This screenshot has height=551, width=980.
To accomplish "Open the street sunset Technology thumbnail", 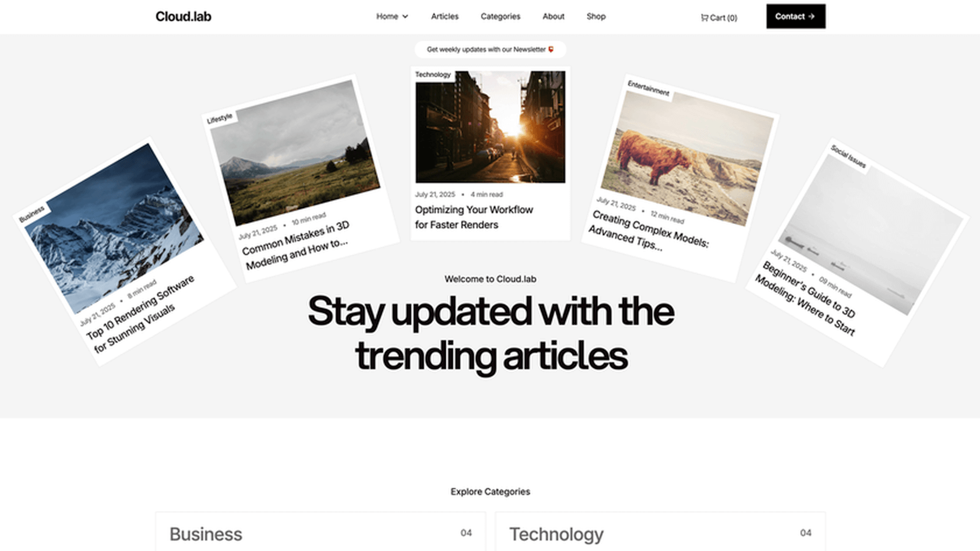I will click(490, 127).
